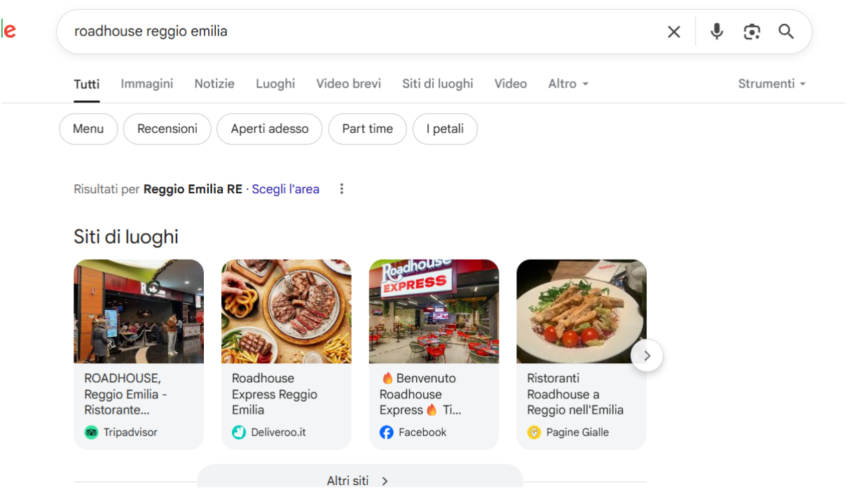Open the three-dot results options menu
Viewport: 868px width, 504px height.
[x=342, y=189]
